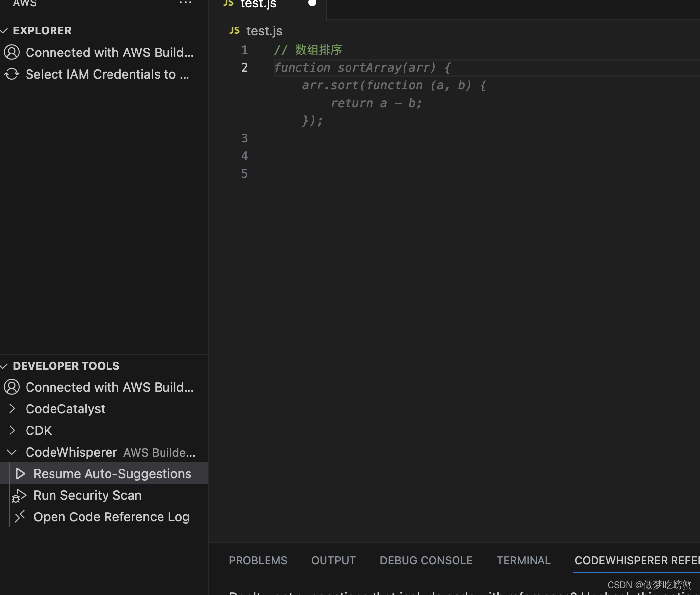Screen dimensions: 700x595
Task: Click the Open Code Reference Log icon
Action: (x=20, y=516)
